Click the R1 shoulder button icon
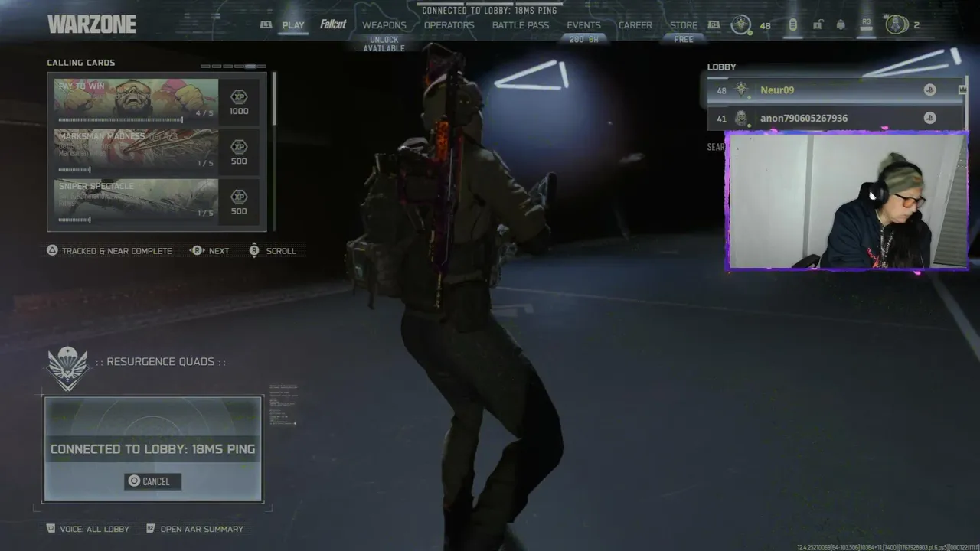 tap(714, 24)
